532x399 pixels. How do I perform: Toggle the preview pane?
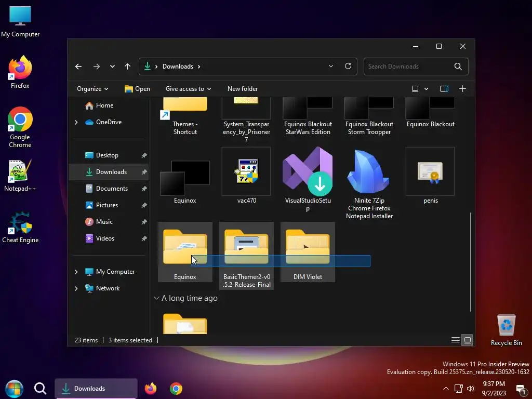[444, 89]
